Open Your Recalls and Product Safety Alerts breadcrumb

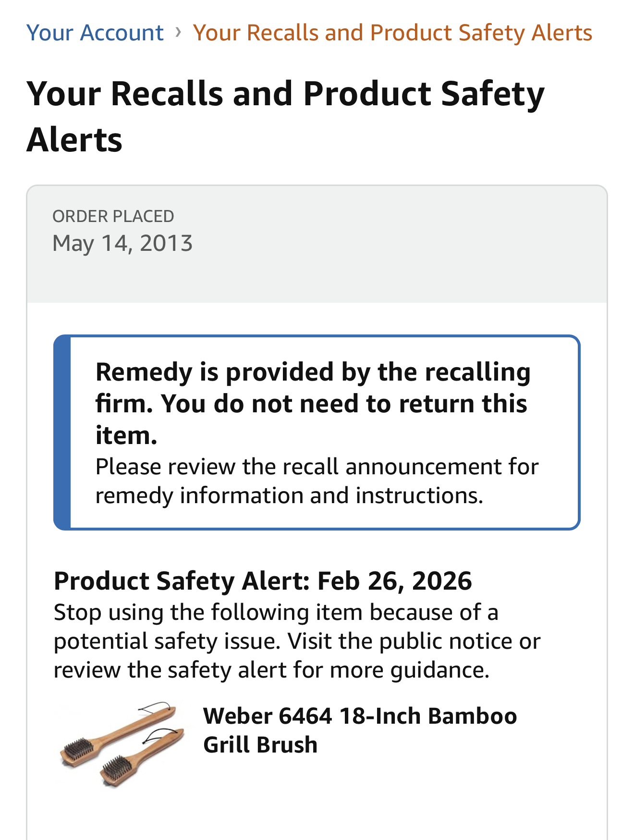[x=392, y=33]
